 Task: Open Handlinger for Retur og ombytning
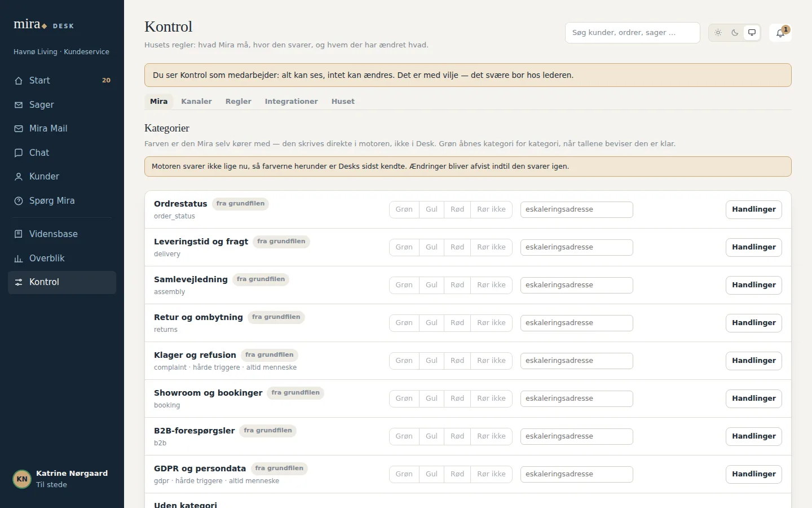(754, 323)
